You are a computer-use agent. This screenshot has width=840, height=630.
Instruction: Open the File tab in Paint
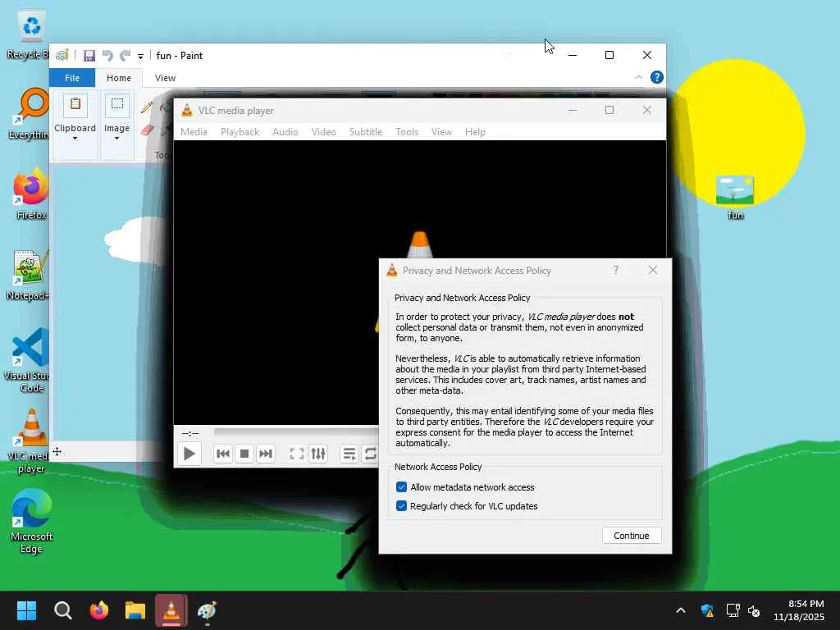[x=72, y=78]
